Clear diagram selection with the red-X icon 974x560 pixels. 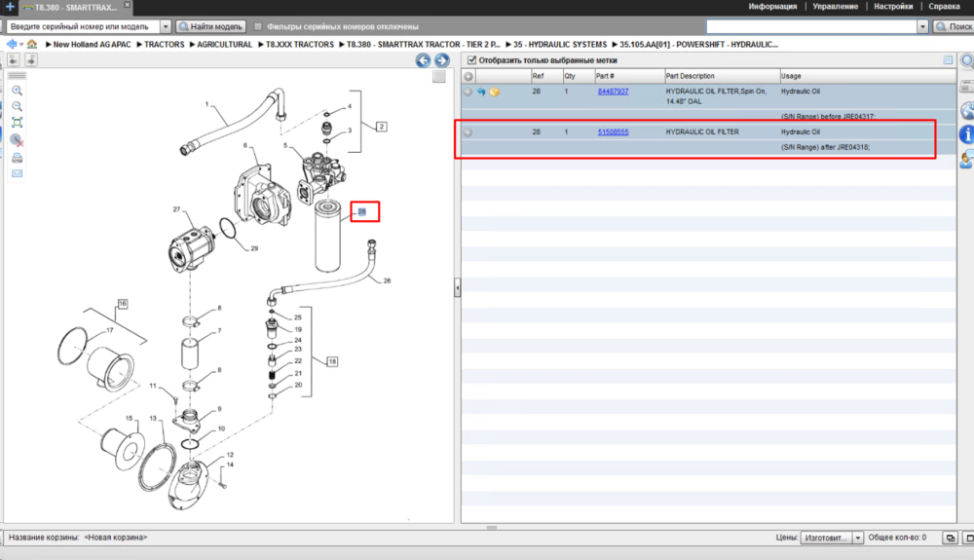pyautogui.click(x=17, y=140)
